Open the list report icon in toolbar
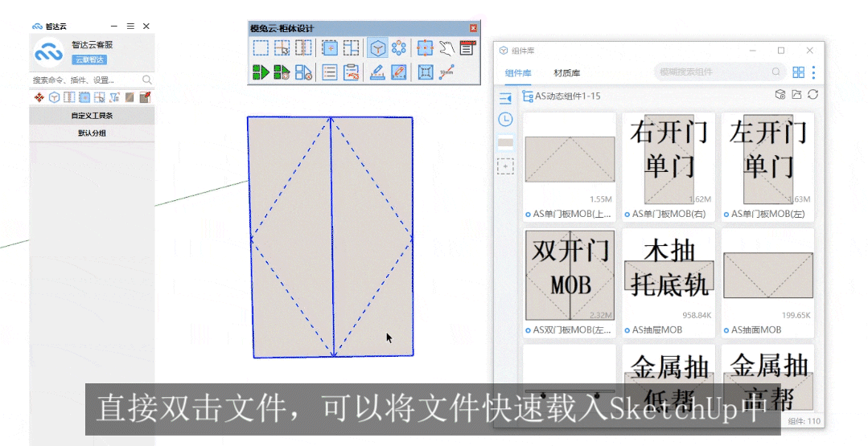868x446 pixels. pyautogui.click(x=329, y=72)
